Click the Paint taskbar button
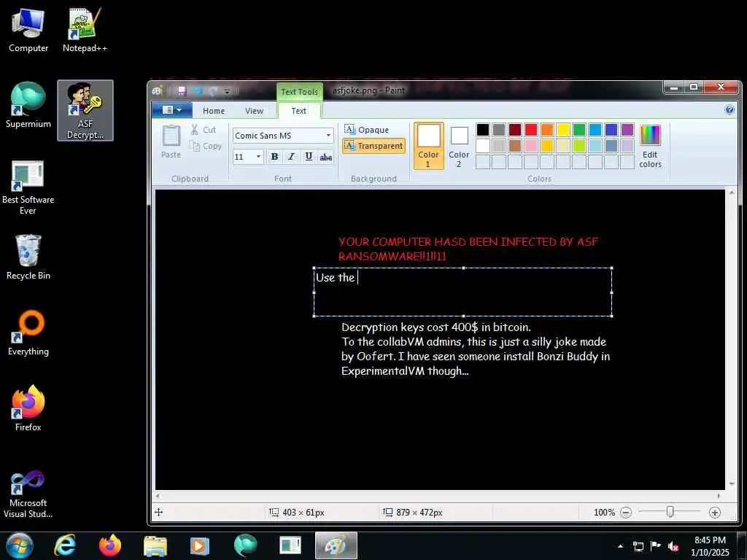The image size is (747, 560). (336, 545)
